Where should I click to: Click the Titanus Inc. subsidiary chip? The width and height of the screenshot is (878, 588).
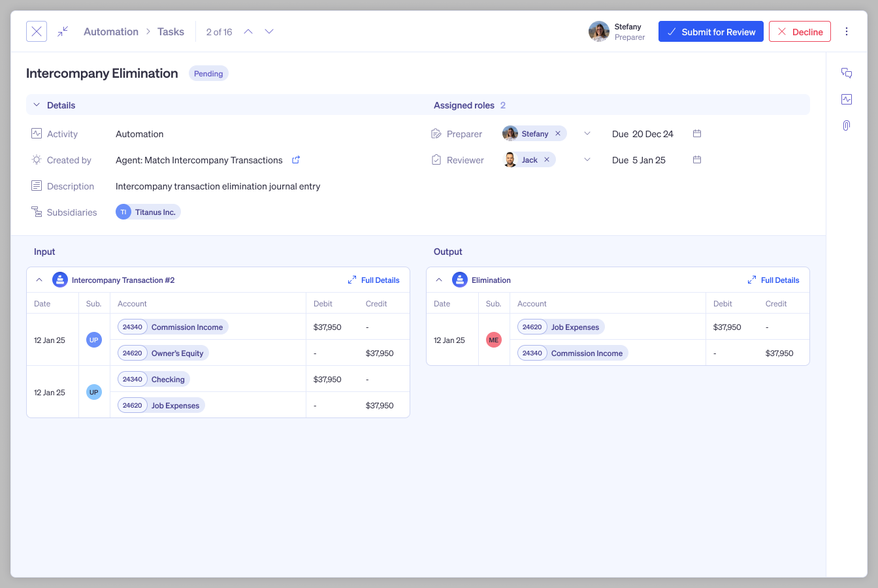[x=148, y=212]
